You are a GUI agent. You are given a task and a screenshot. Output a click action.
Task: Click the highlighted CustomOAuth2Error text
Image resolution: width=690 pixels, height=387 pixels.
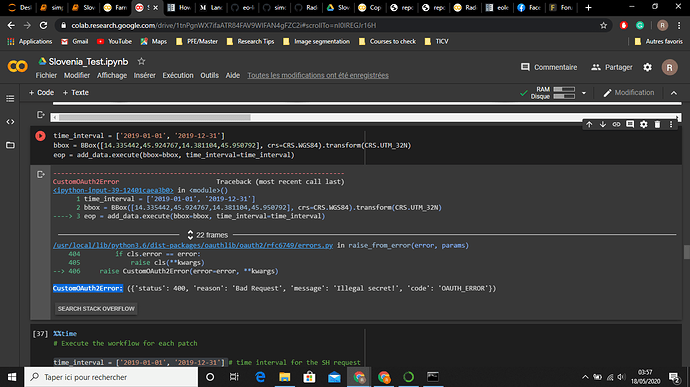click(x=88, y=288)
